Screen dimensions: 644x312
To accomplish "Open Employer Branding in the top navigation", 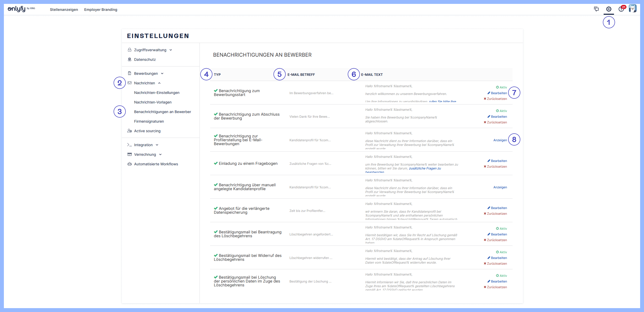I will (101, 10).
